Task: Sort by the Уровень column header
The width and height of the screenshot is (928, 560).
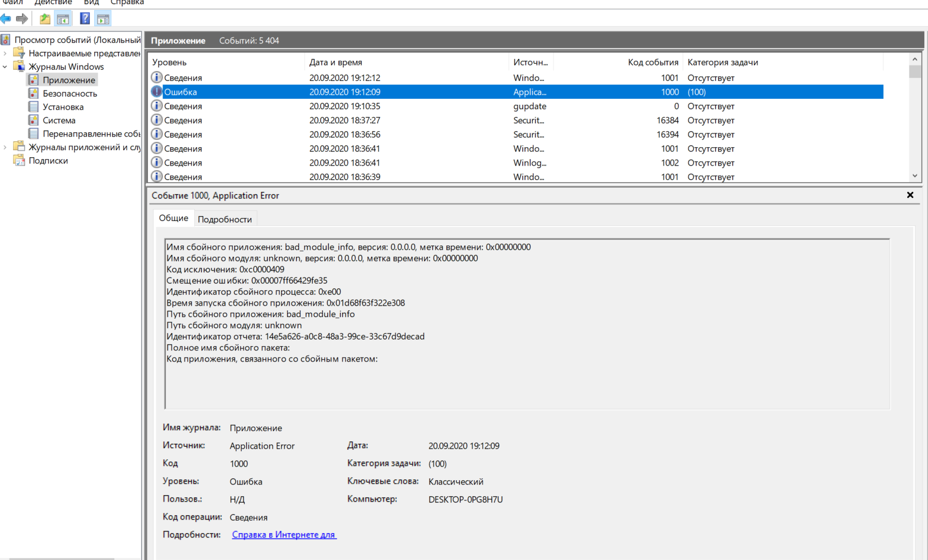Action: point(226,62)
